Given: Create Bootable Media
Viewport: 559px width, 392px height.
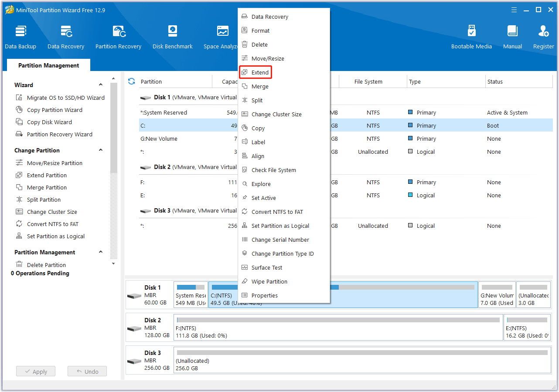Looking at the screenshot, I should point(471,37).
